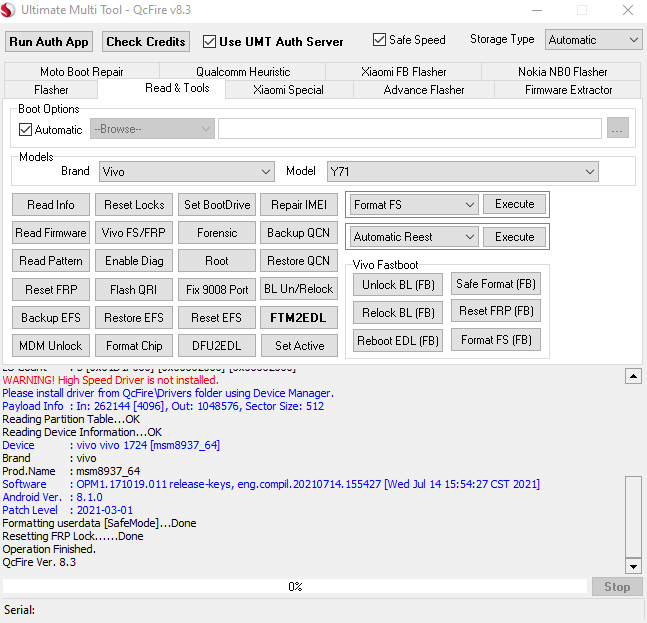
Task: Click Enable Diag button
Action: click(134, 261)
